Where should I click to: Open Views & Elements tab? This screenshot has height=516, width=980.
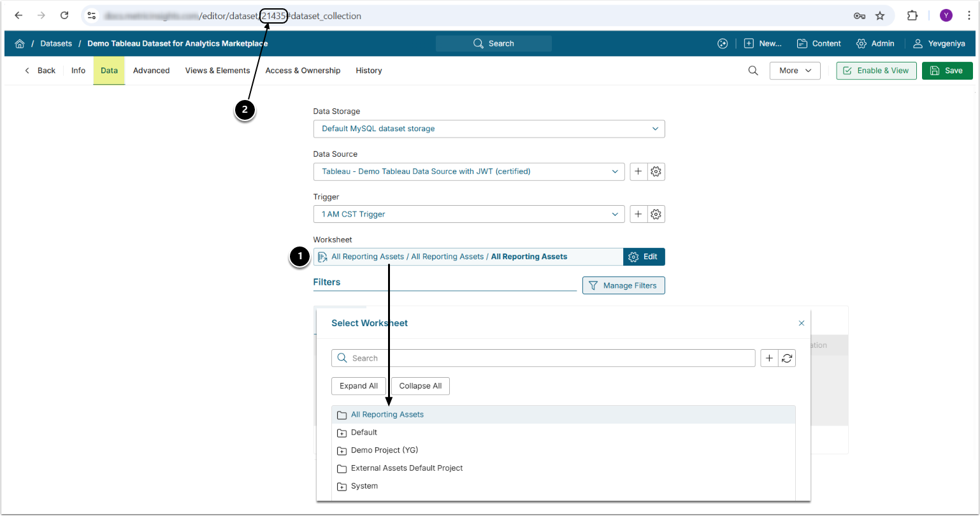pyautogui.click(x=217, y=71)
